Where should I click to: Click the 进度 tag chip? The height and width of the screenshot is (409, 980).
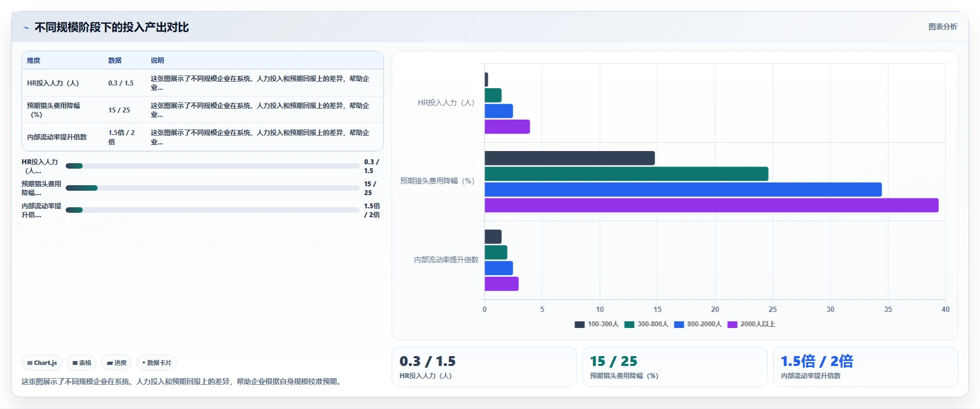pyautogui.click(x=116, y=363)
